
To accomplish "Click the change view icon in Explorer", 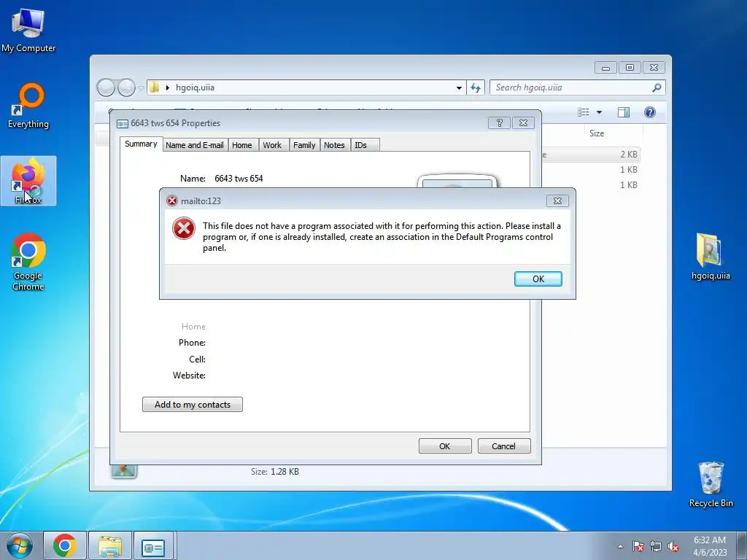I will pyautogui.click(x=583, y=112).
